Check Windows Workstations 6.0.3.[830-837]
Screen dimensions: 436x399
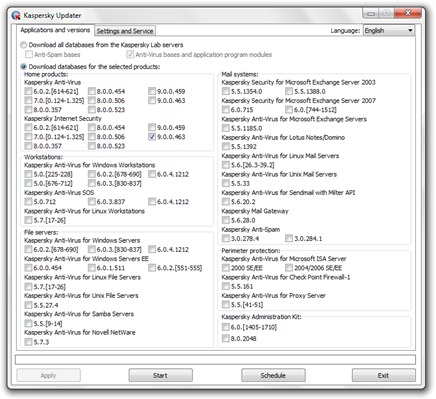point(92,183)
